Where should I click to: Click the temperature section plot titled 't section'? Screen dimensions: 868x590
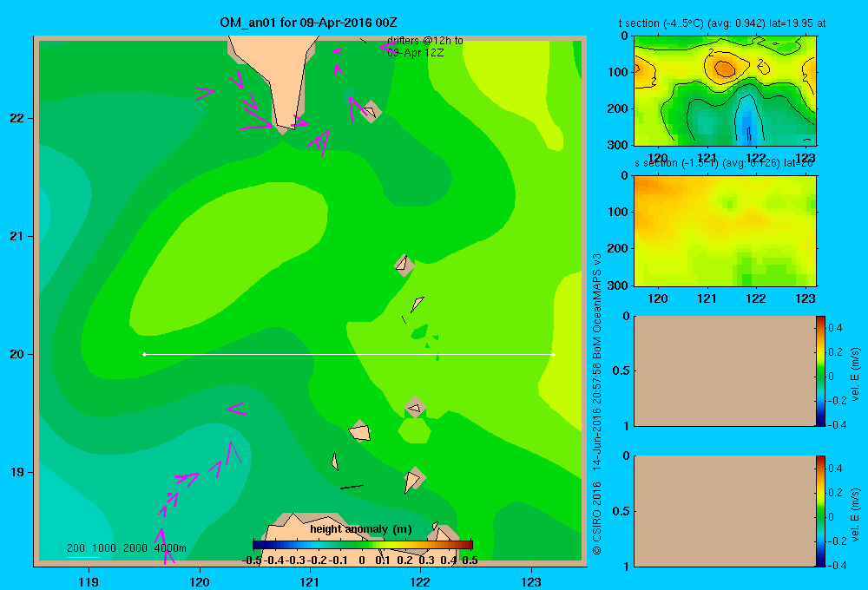(725, 91)
